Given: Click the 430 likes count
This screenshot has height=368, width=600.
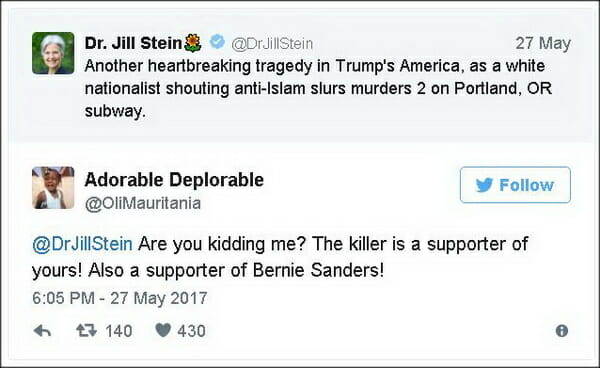Looking at the screenshot, I should click(x=191, y=331).
